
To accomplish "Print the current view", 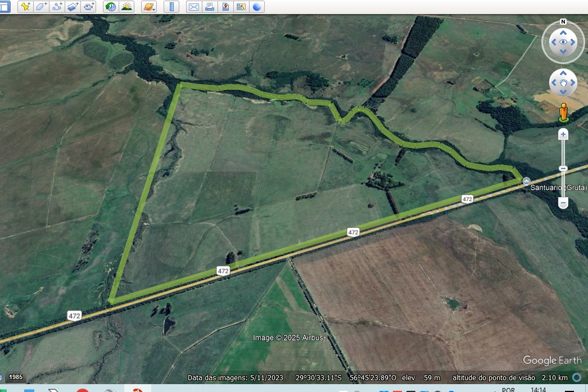I will [210, 6].
